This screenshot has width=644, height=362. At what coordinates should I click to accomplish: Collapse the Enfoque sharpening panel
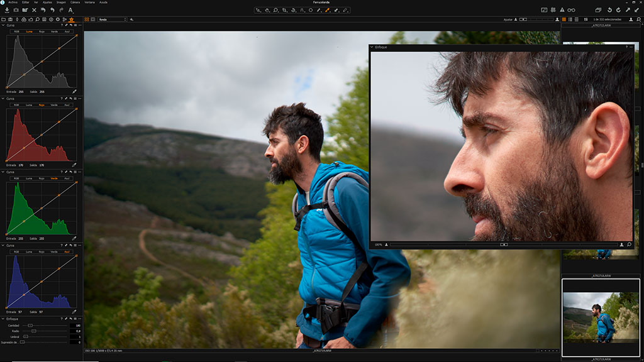coord(3,319)
